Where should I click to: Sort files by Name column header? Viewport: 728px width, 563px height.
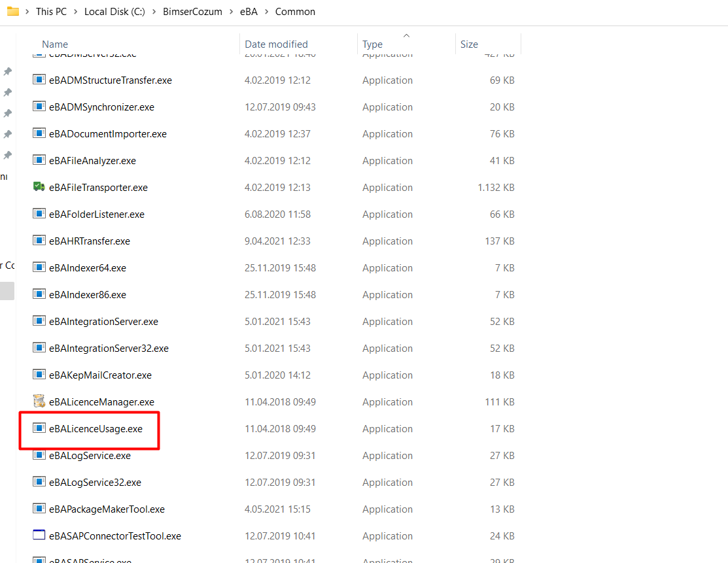coord(55,44)
